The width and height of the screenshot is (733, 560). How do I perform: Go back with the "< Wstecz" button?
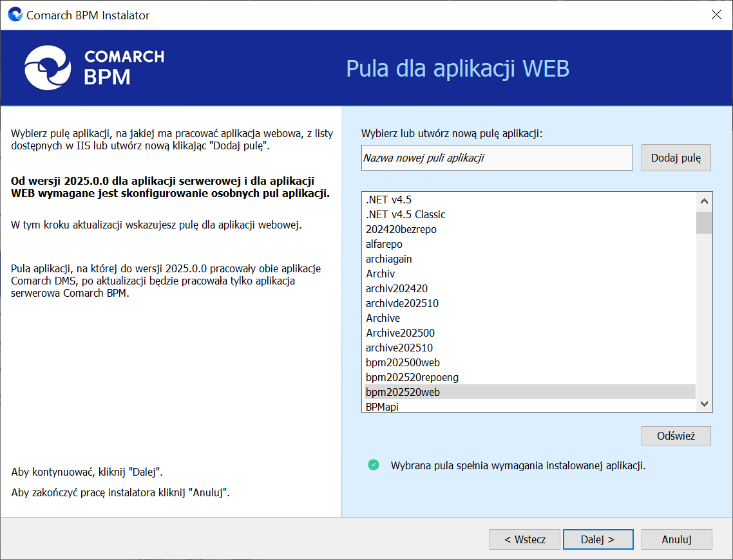(524, 539)
